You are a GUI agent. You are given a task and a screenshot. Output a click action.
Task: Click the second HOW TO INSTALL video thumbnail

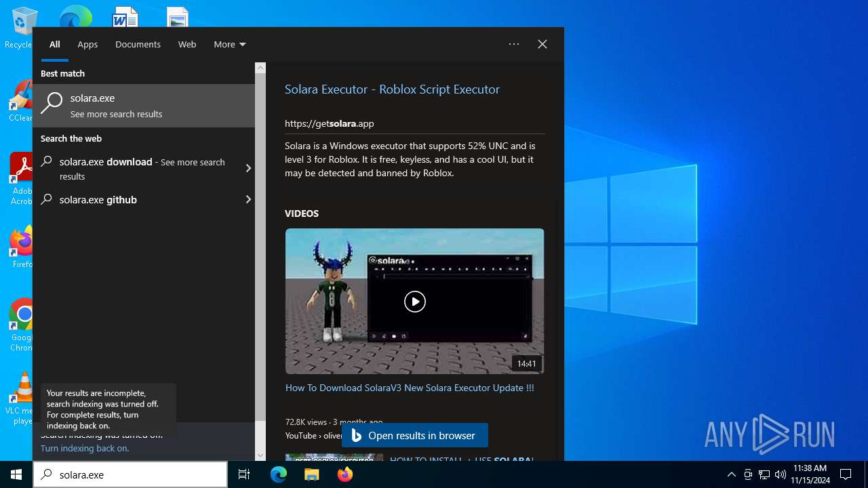pyautogui.click(x=334, y=457)
